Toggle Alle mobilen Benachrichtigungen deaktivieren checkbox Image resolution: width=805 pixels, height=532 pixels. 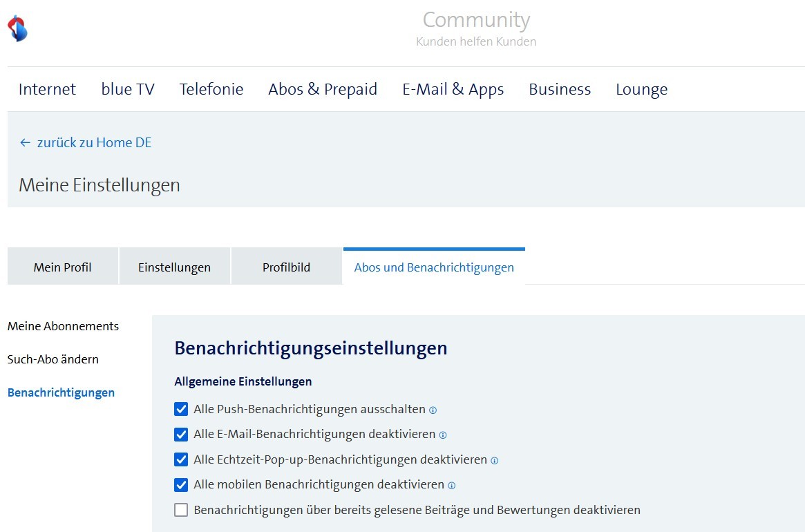click(181, 485)
